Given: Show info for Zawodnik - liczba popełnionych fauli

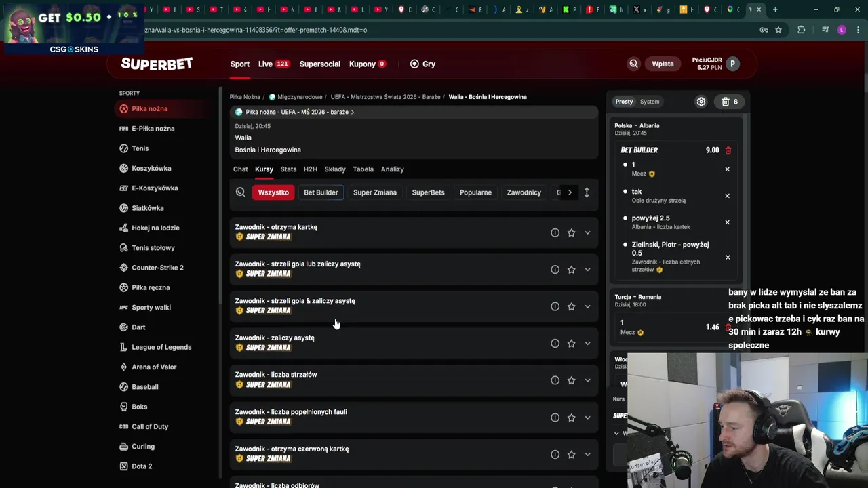Looking at the screenshot, I should pos(555,418).
